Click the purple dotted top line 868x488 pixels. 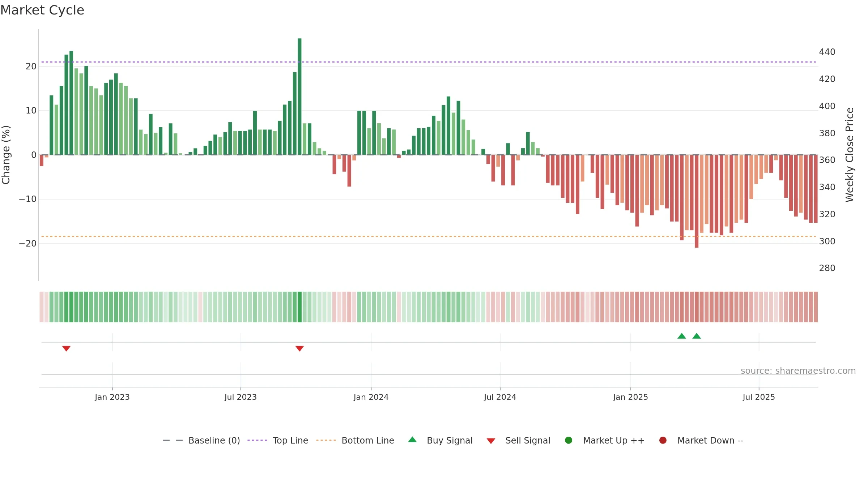pyautogui.click(x=429, y=62)
